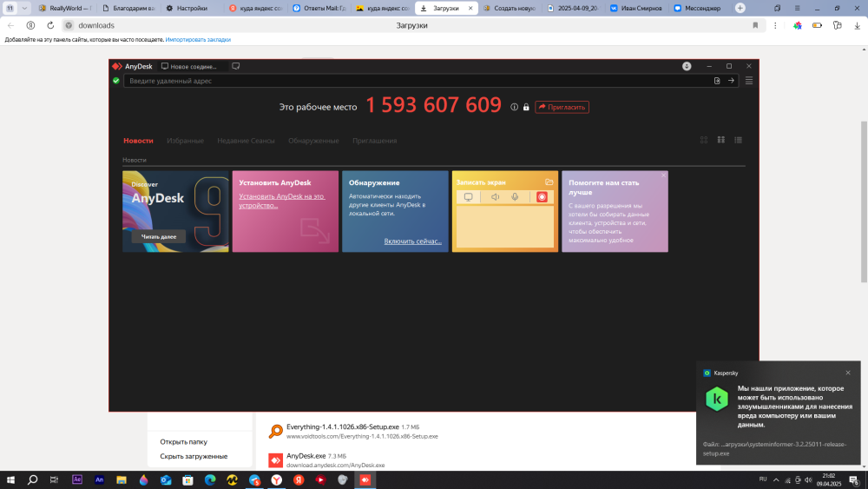
Task: Reload the downloads page
Action: tap(50, 25)
